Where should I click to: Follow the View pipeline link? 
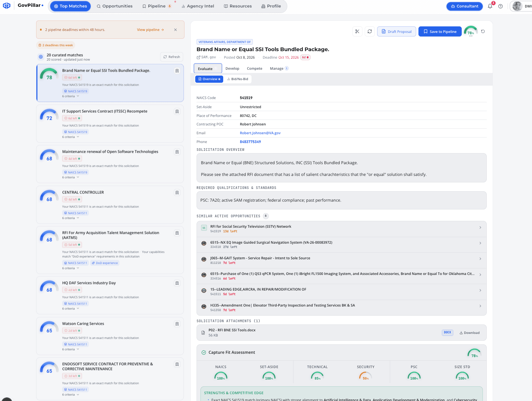150,30
